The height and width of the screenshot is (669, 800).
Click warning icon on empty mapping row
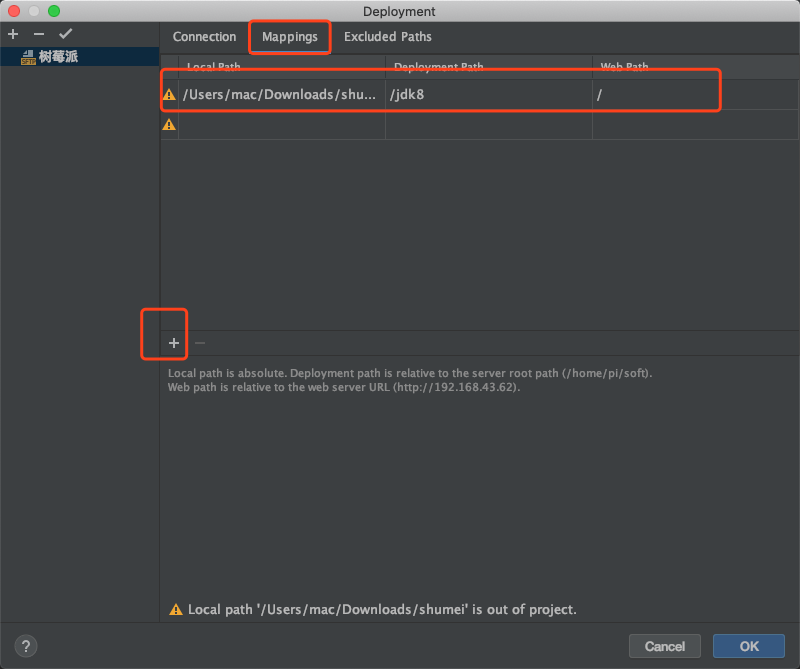point(169,125)
